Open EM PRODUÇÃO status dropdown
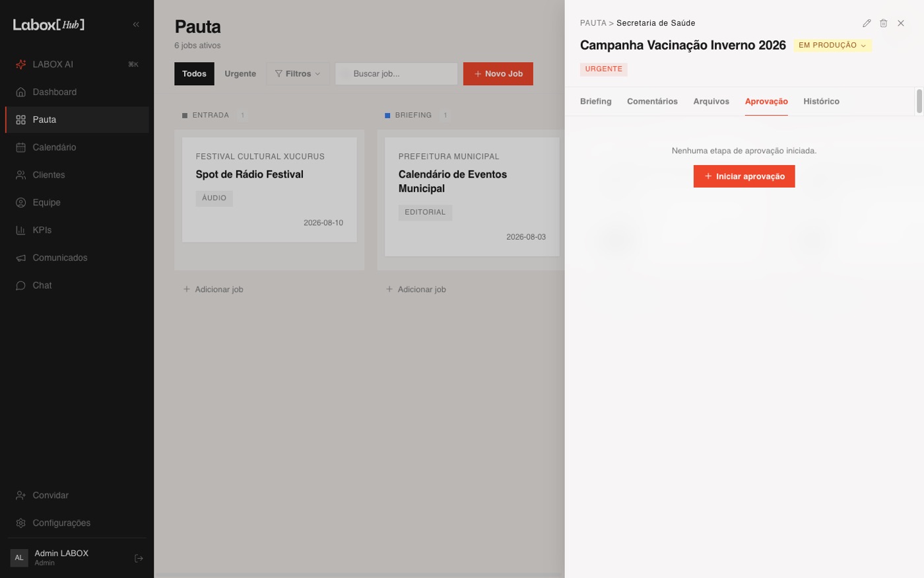Viewport: 924px width, 578px height. pyautogui.click(x=832, y=45)
